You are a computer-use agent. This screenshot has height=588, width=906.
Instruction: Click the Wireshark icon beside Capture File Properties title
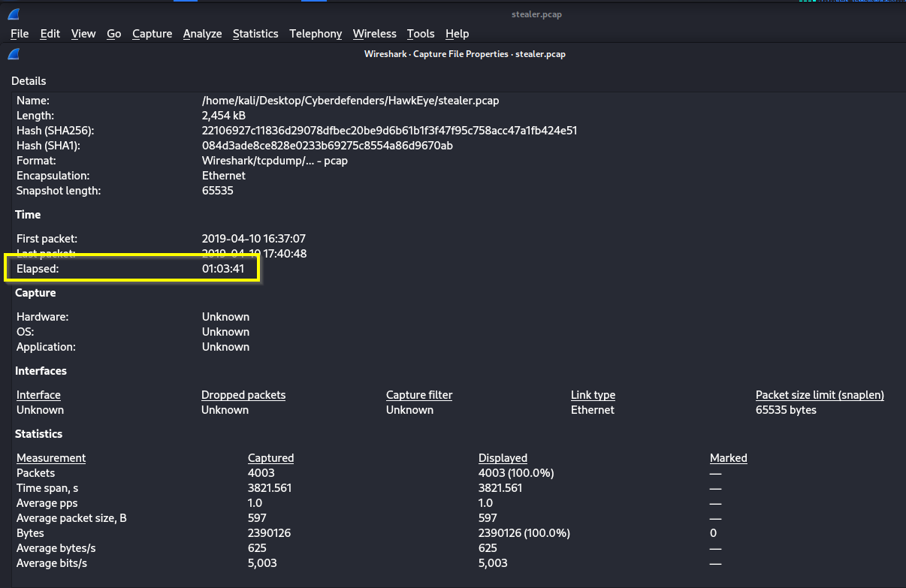14,54
